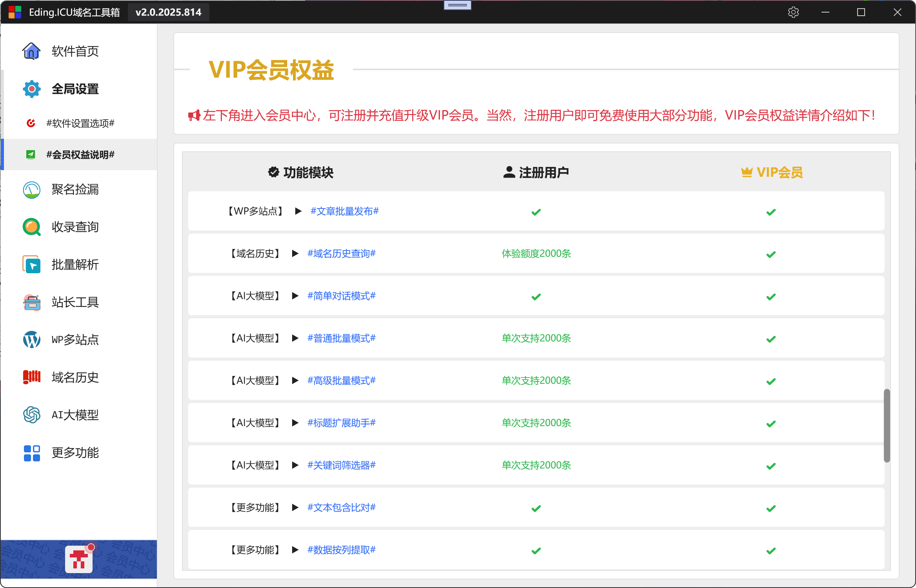The height and width of the screenshot is (588, 916).
Task: Click VIP checkmark in #简单对话模式# row
Action: (x=771, y=297)
